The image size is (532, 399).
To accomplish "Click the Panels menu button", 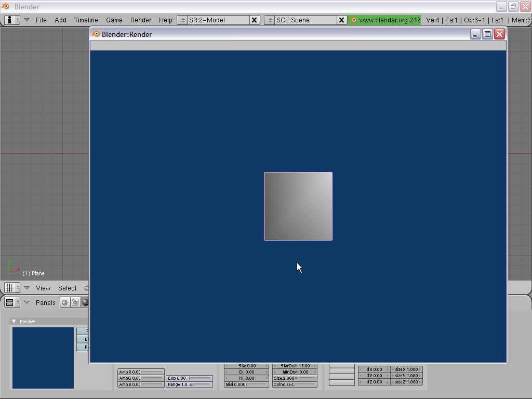I will click(x=46, y=302).
